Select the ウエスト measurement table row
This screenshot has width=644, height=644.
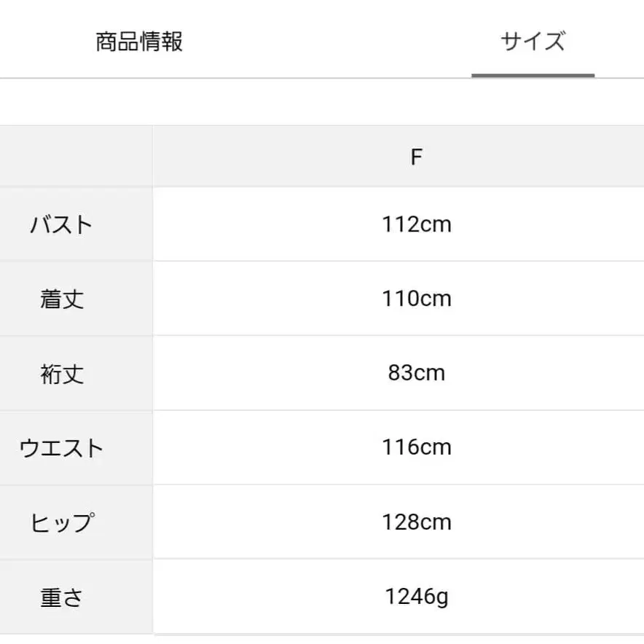(321, 447)
